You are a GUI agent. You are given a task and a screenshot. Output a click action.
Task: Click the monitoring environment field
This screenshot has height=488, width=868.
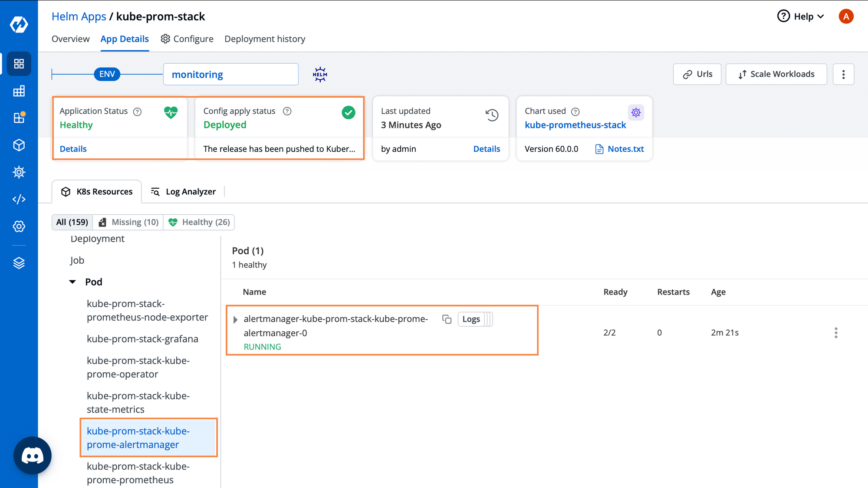(231, 74)
